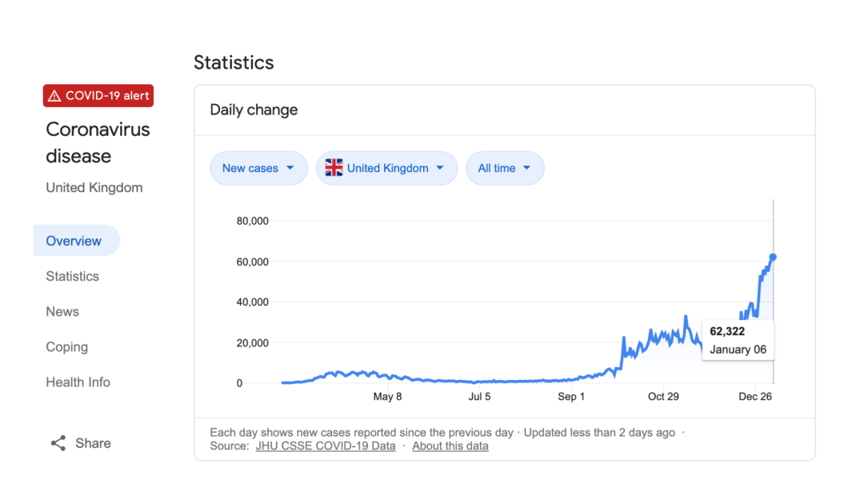Click the Share button label
The image size is (864, 504).
click(93, 443)
